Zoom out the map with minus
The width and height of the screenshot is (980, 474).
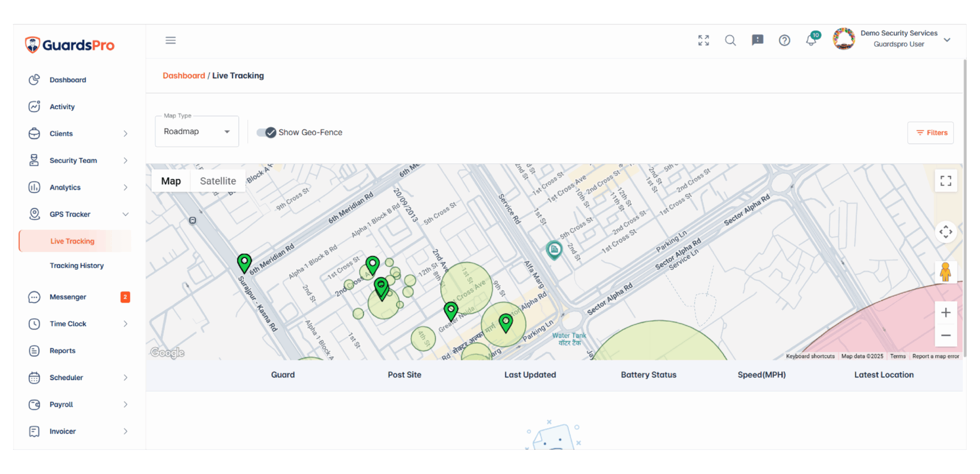[x=946, y=335]
